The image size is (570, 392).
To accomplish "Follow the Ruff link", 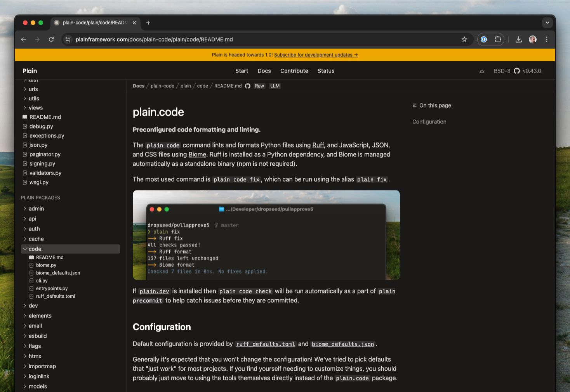I will [x=318, y=145].
